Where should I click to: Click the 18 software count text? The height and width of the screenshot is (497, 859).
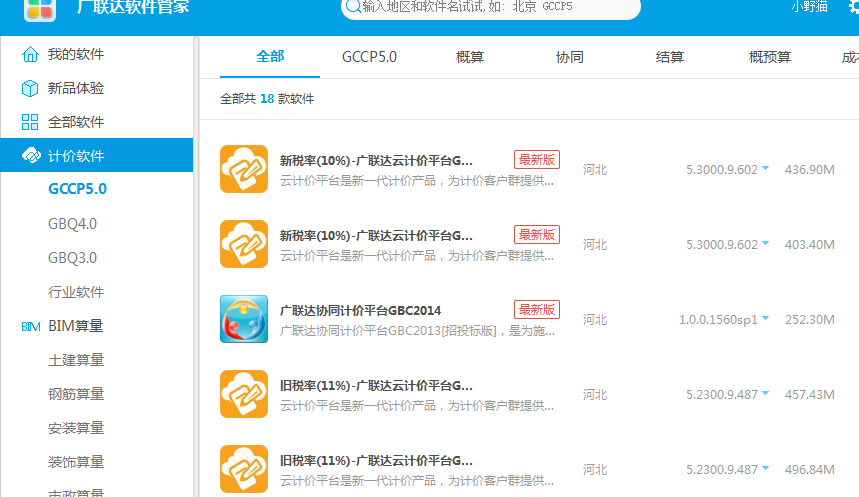267,99
